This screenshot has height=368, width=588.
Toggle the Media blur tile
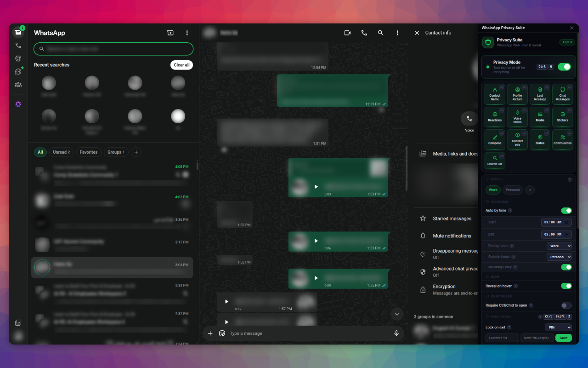(540, 117)
